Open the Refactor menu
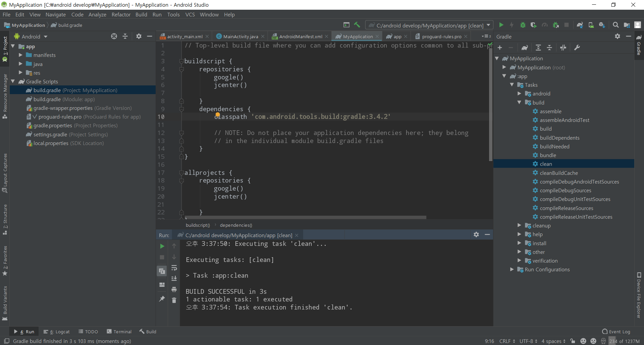 point(121,14)
